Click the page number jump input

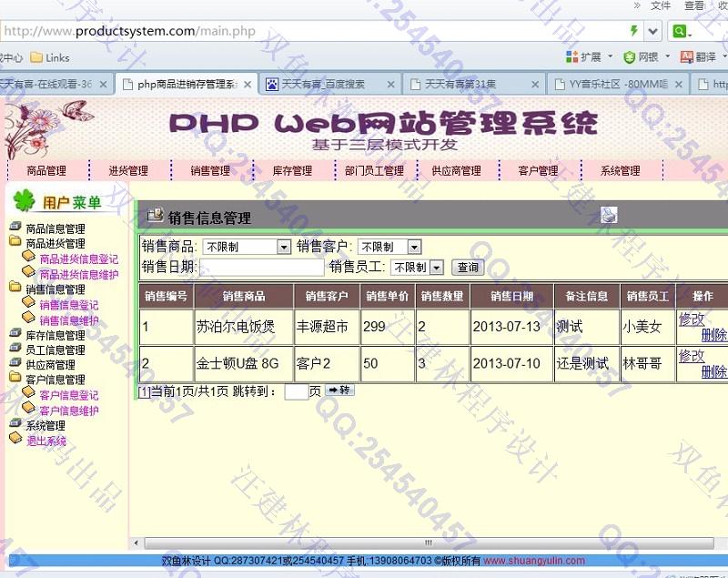pyautogui.click(x=297, y=391)
